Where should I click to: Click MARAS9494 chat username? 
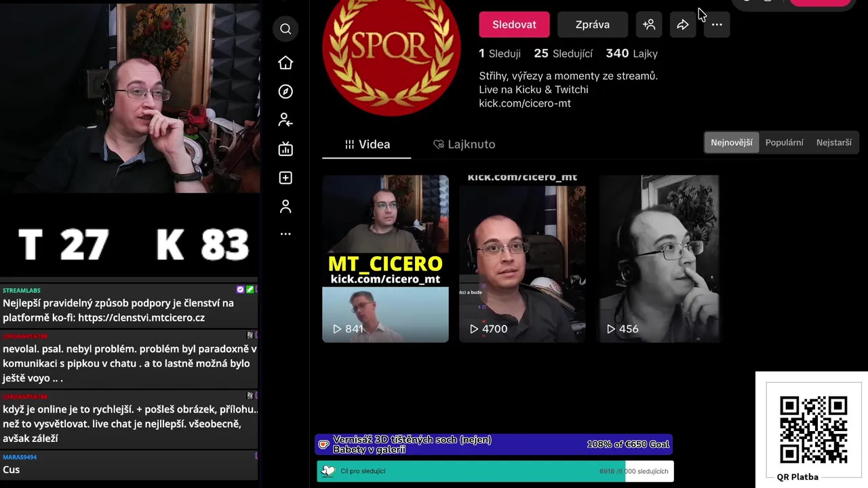tap(20, 457)
